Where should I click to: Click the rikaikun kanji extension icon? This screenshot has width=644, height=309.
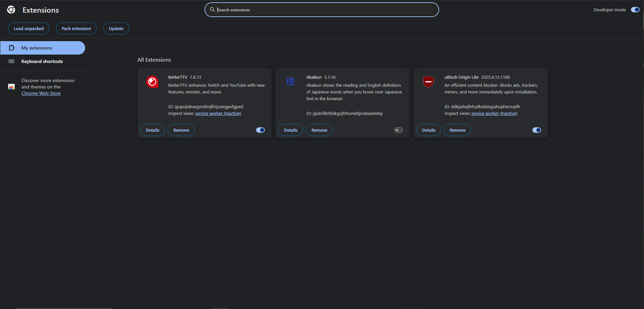(x=290, y=82)
